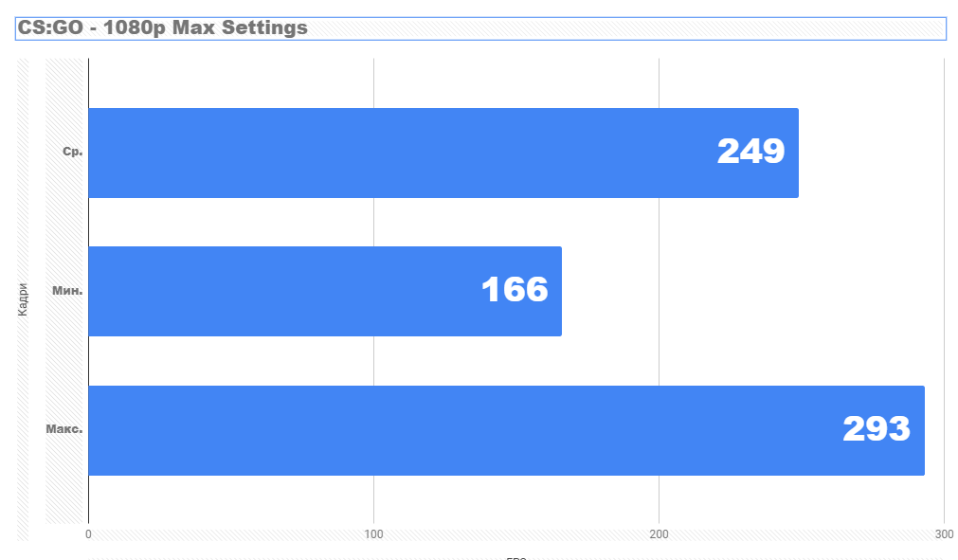This screenshot has width=958, height=560.
Task: Click the 0 tick label on horizontal axis
Action: (x=88, y=534)
